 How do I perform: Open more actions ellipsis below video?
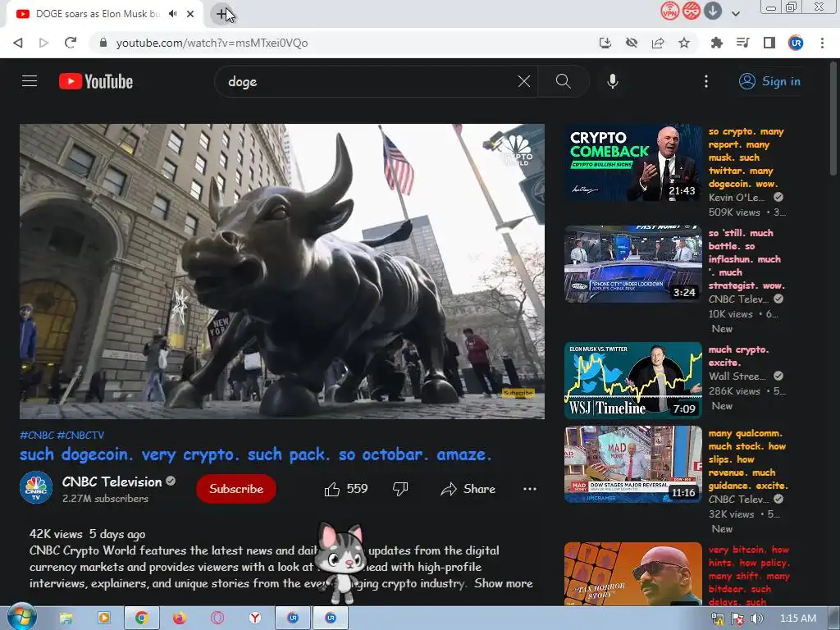[530, 489]
